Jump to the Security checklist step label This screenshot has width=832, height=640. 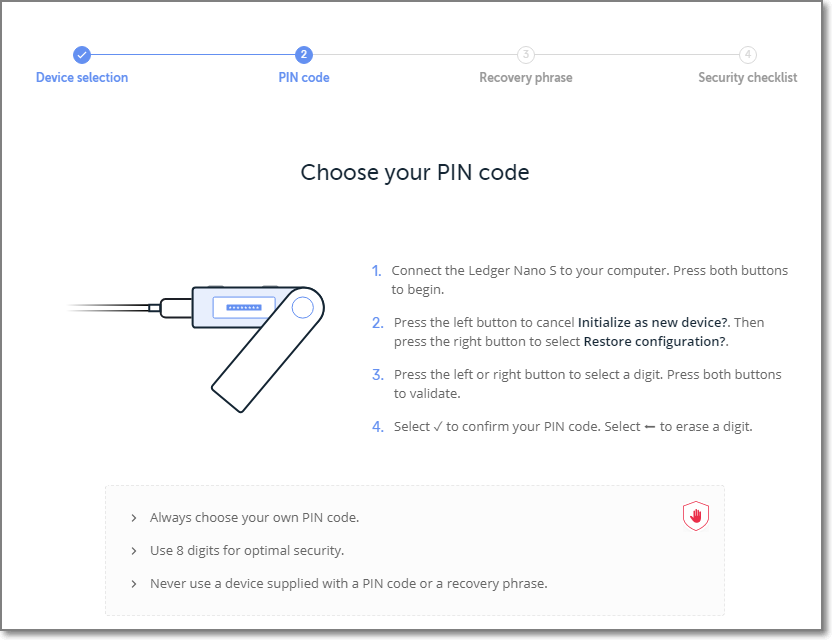[748, 77]
